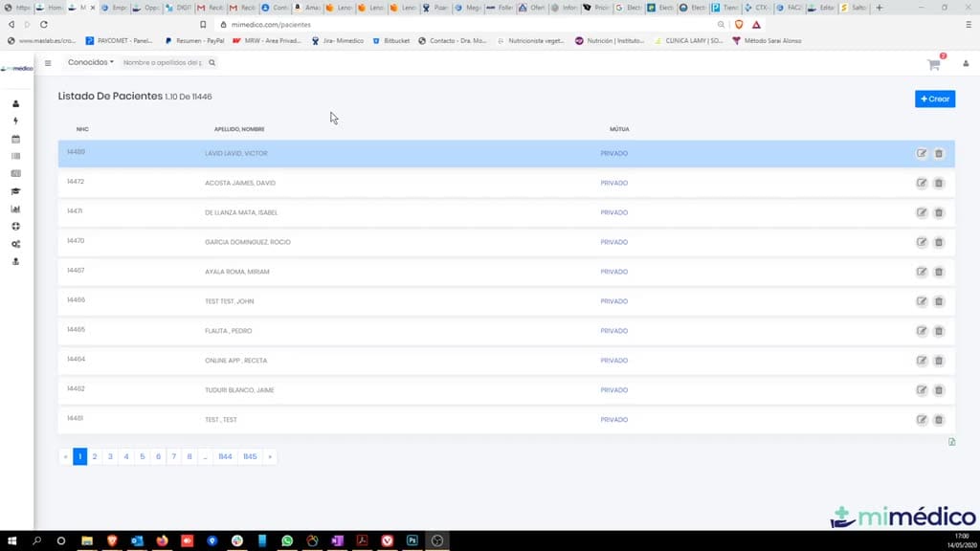Click the NHC column header

(x=82, y=129)
